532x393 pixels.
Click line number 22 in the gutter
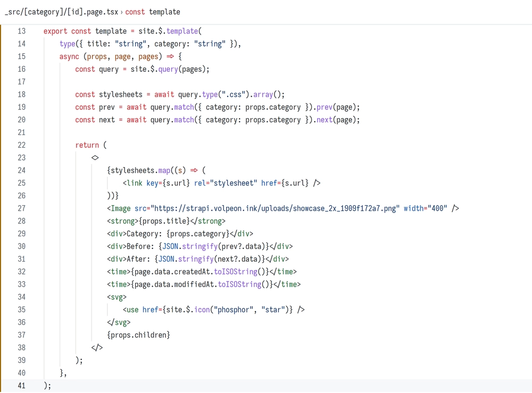22,145
